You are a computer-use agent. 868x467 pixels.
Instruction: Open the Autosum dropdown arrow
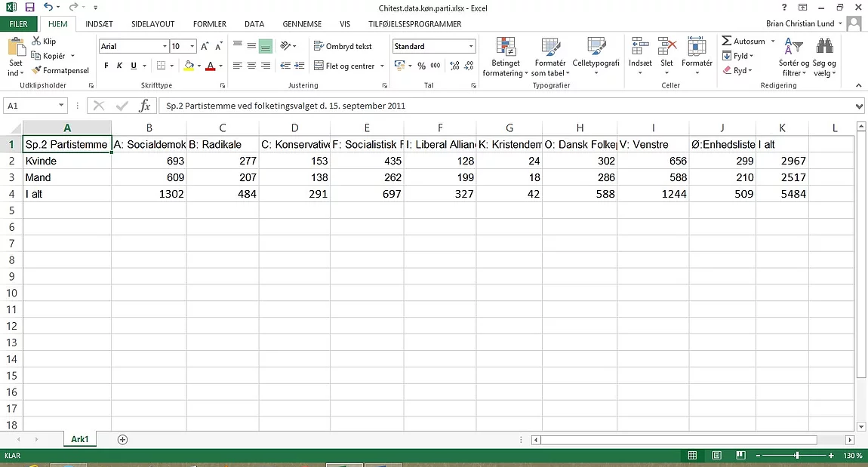pyautogui.click(x=773, y=41)
